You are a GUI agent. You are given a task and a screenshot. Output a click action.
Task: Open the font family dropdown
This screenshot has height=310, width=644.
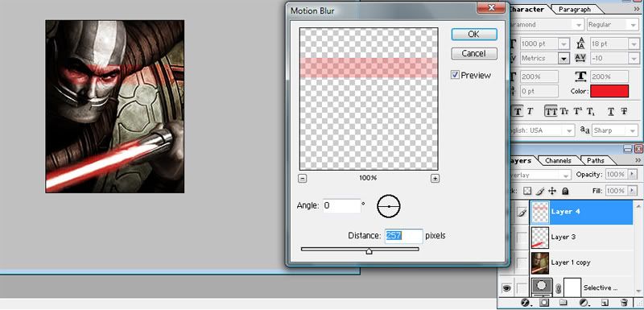(x=578, y=25)
